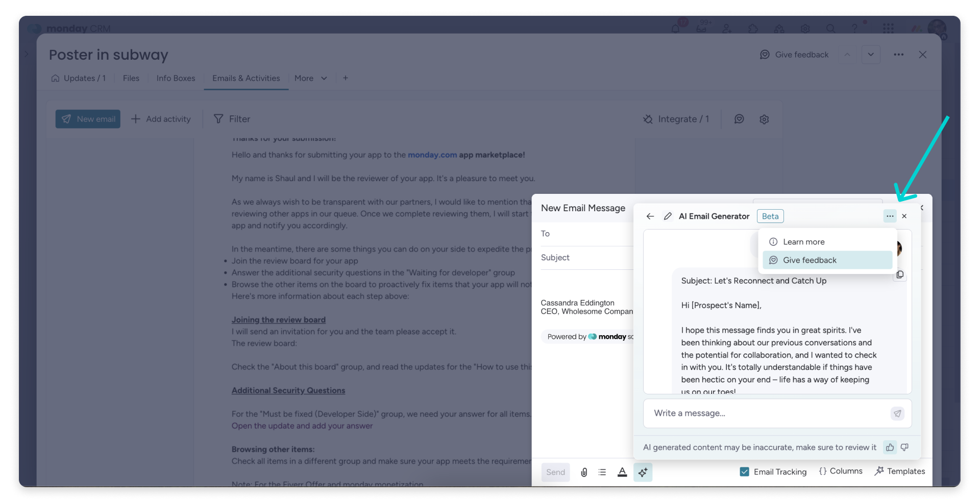980x503 pixels.
Task: Close the Poster in subway item panel
Action: pyautogui.click(x=923, y=55)
